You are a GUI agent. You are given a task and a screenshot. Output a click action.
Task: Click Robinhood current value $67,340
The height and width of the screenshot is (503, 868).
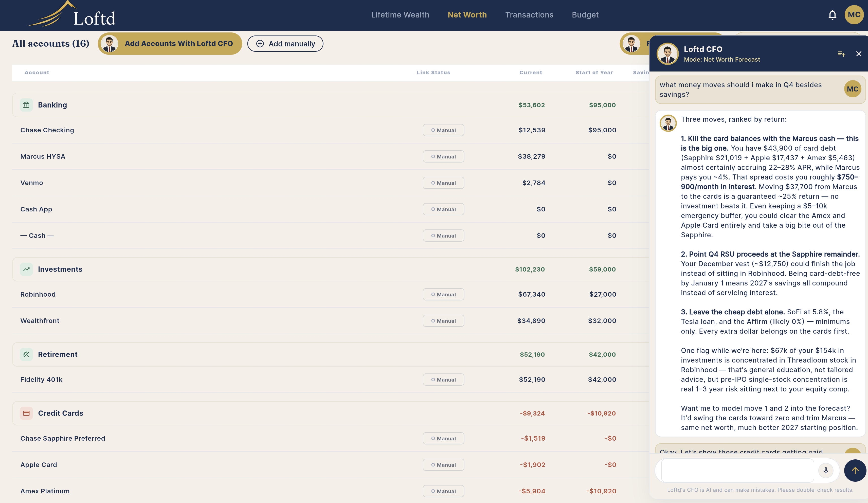(532, 294)
